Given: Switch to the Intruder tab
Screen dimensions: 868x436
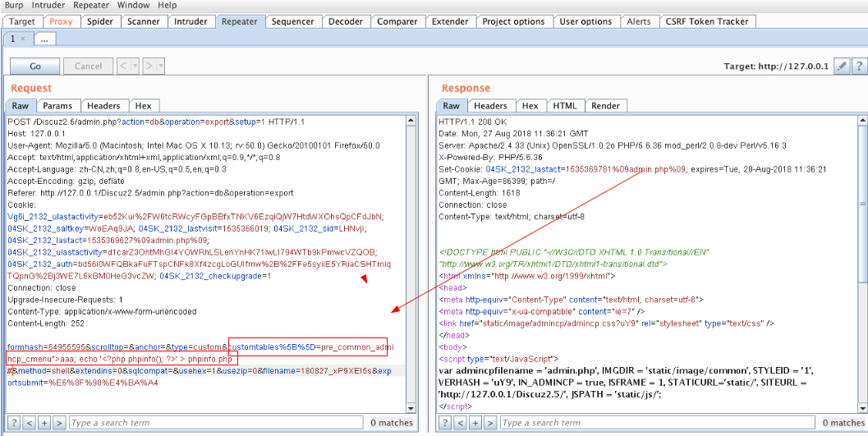Looking at the screenshot, I should pyautogui.click(x=191, y=21).
